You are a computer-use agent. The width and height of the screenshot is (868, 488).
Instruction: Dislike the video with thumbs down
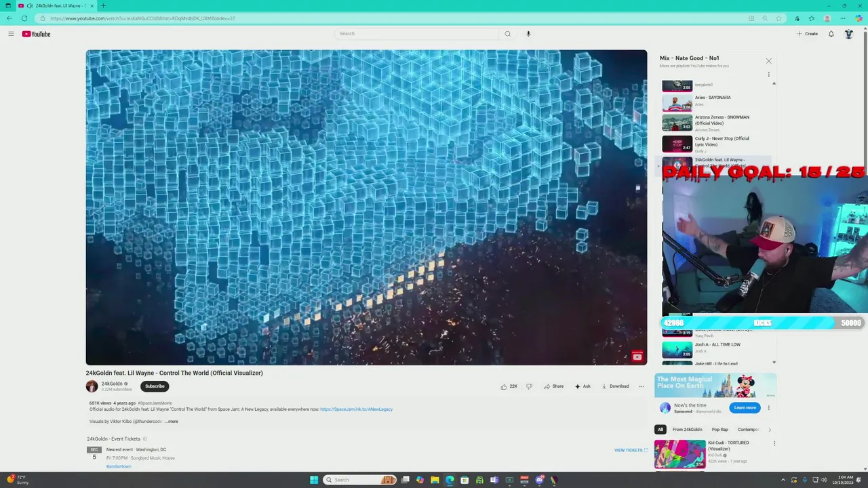tap(529, 386)
